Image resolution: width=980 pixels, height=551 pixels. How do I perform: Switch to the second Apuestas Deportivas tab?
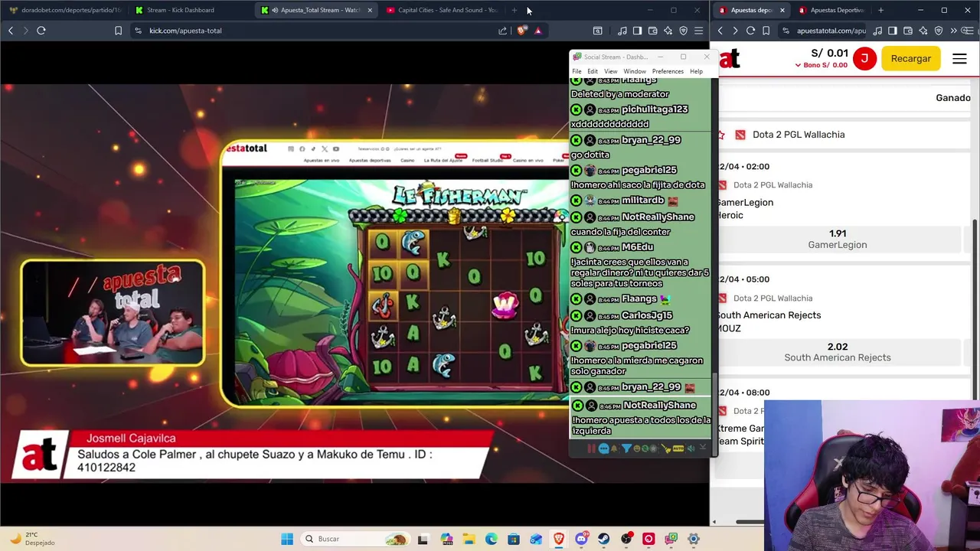[831, 10]
